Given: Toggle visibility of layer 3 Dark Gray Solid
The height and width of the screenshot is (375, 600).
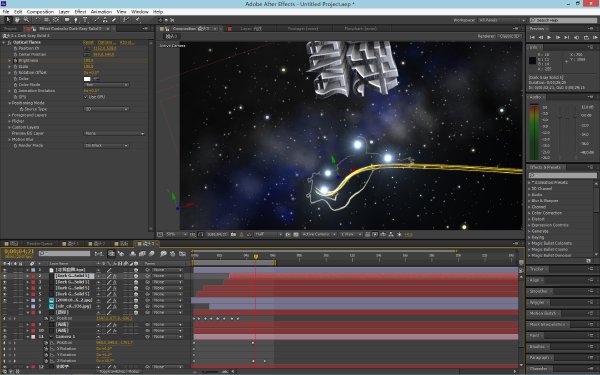Looking at the screenshot, I should click(x=5, y=282).
